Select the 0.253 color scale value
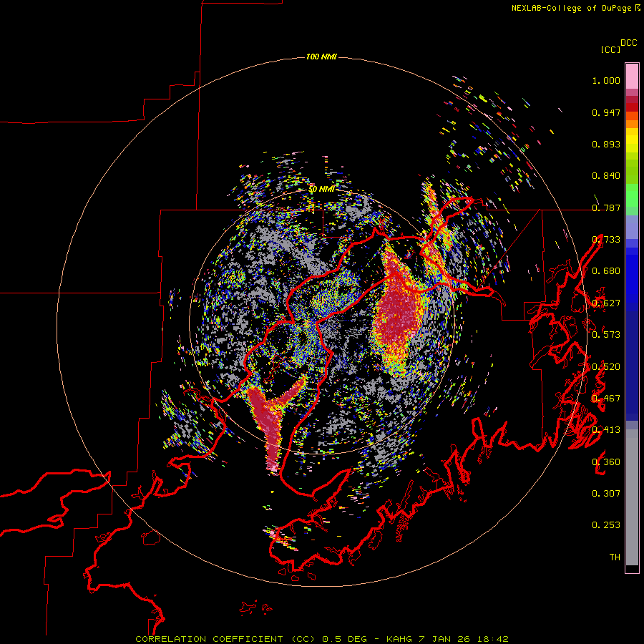644x644 pixels. point(606,525)
